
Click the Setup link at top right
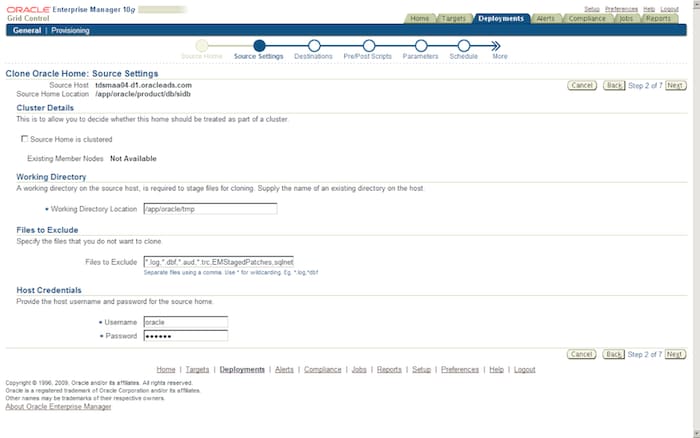pyautogui.click(x=592, y=9)
